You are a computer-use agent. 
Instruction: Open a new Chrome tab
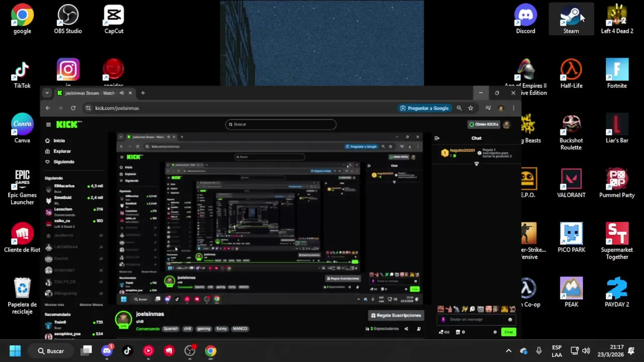[x=143, y=93]
